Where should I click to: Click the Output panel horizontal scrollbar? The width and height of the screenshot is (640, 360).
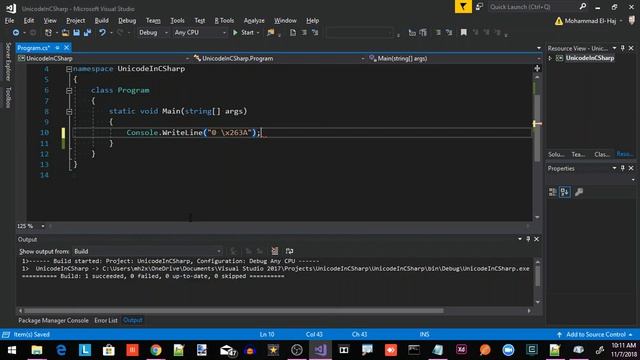(x=233, y=311)
